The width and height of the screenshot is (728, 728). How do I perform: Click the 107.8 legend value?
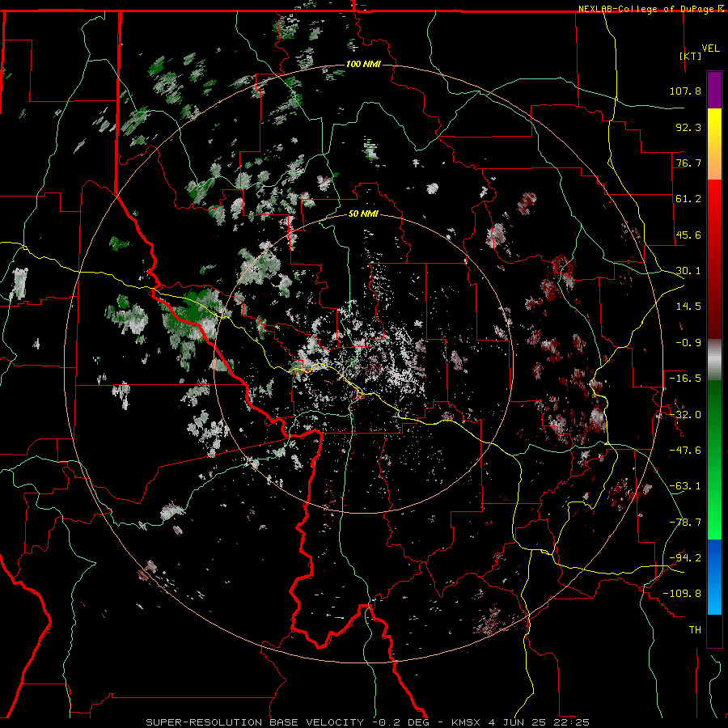point(685,91)
